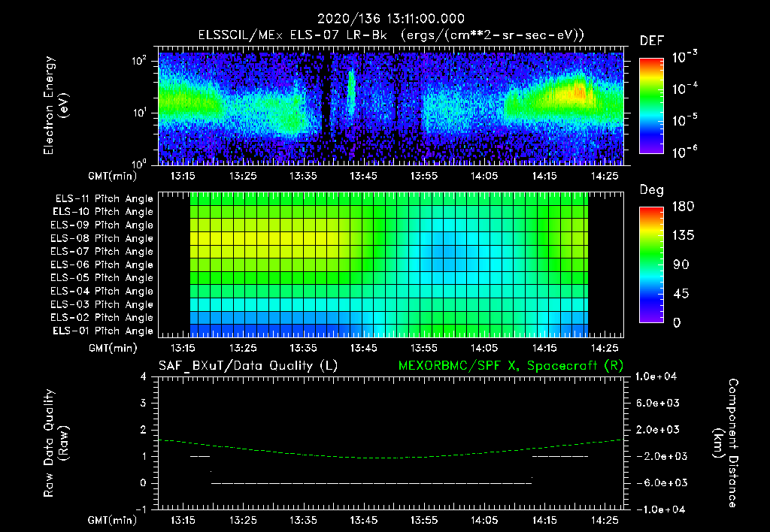This screenshot has height=532, width=770.
Task: Click the ELS-06 Pitch Angle row label
Action: [102, 264]
